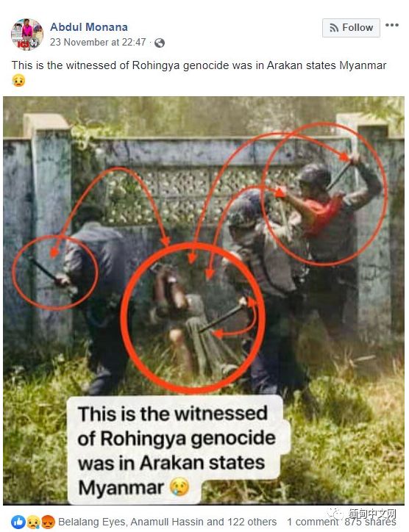This screenshot has width=409, height=532.
Task: Open Abdul Monana's profile picture
Action: (27, 35)
